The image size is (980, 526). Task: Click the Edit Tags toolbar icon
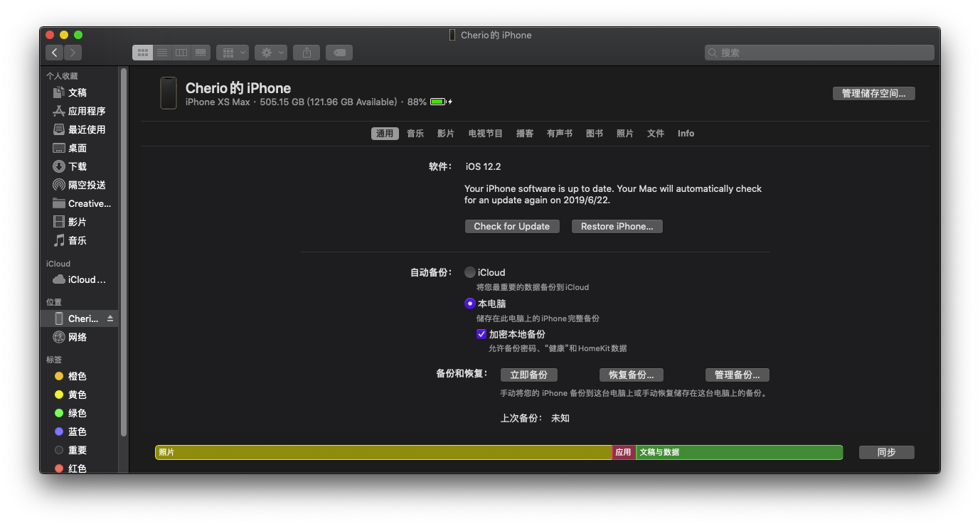(339, 53)
